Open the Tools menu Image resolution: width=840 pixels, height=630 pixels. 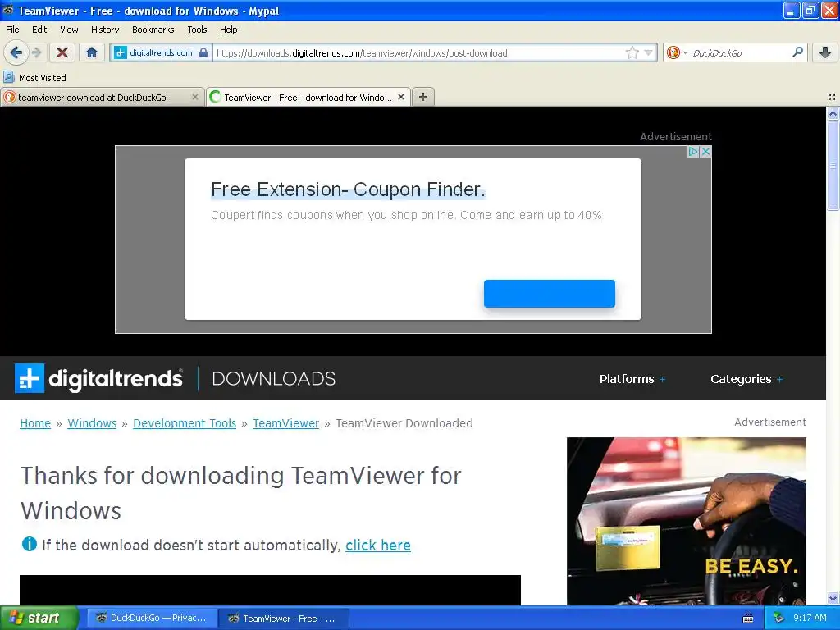point(197,30)
